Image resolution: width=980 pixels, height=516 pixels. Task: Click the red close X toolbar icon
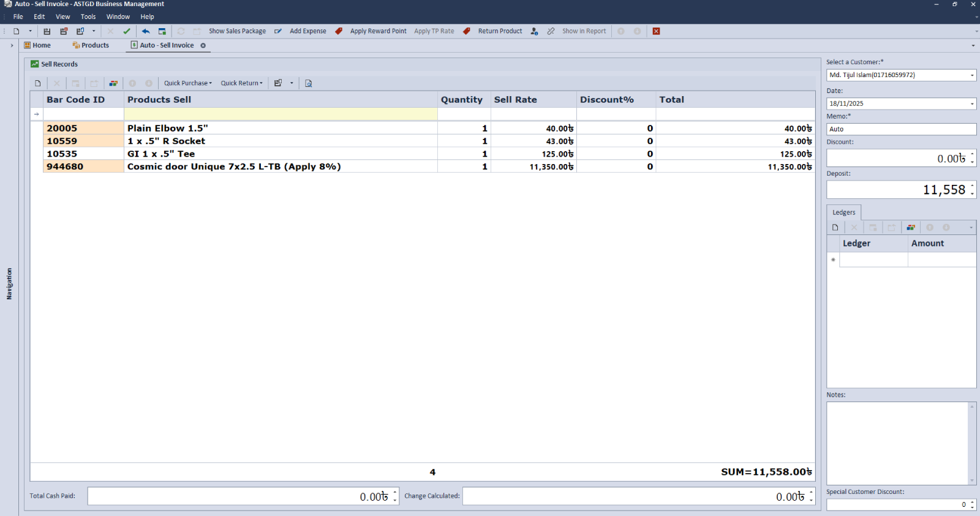[x=656, y=31]
